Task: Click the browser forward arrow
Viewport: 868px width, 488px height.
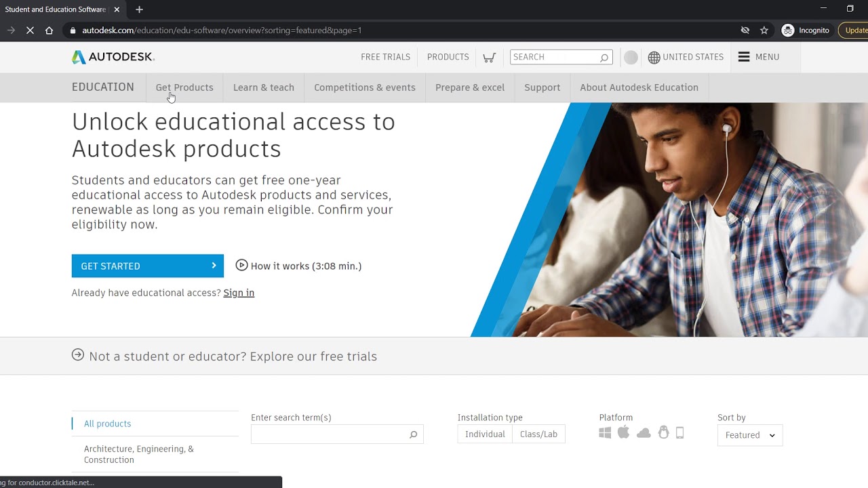Action: pos(11,30)
